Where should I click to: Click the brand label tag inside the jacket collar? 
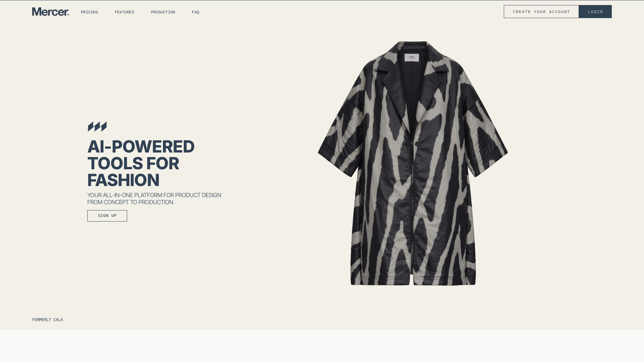tap(412, 58)
